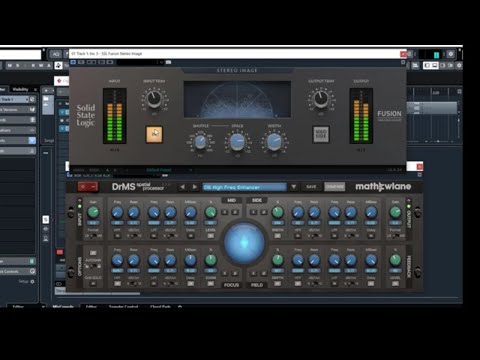Switch to the Visibility tab in Cubase
Image resolution: width=480 pixels, height=360 pixels.
(20, 89)
